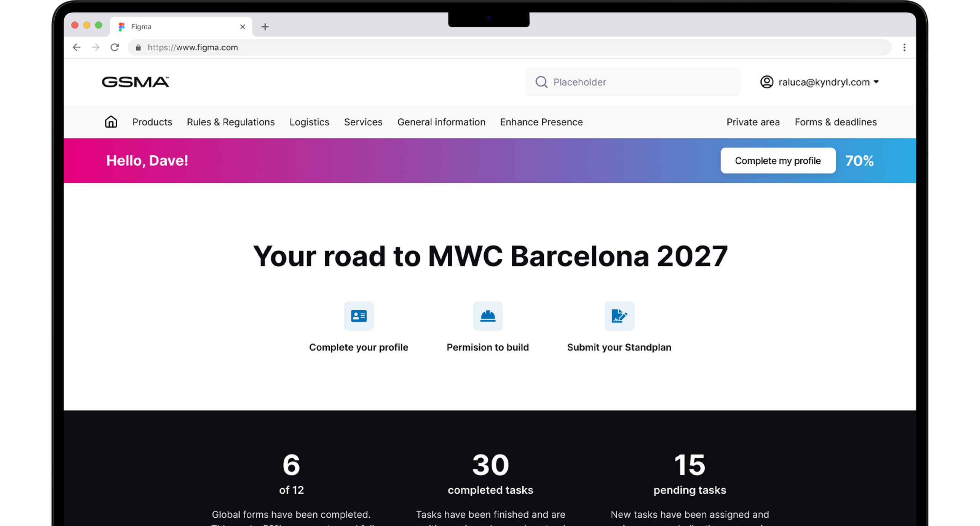Click the user account avatar icon
Viewport: 980px width, 526px height.
point(766,82)
